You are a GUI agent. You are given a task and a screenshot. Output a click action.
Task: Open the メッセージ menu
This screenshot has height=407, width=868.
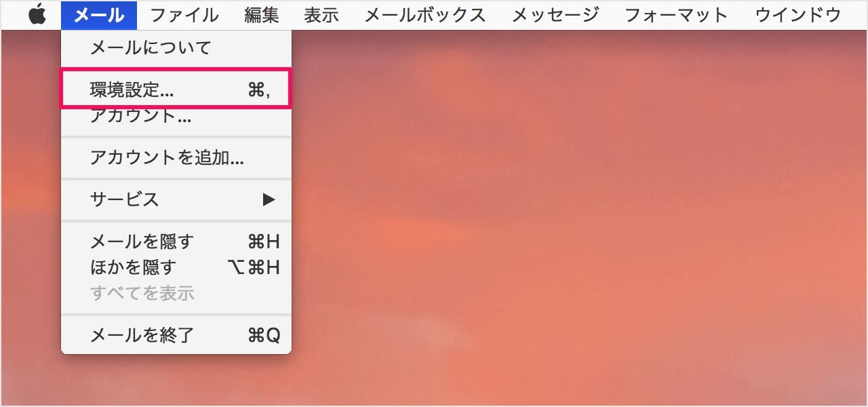pyautogui.click(x=555, y=15)
